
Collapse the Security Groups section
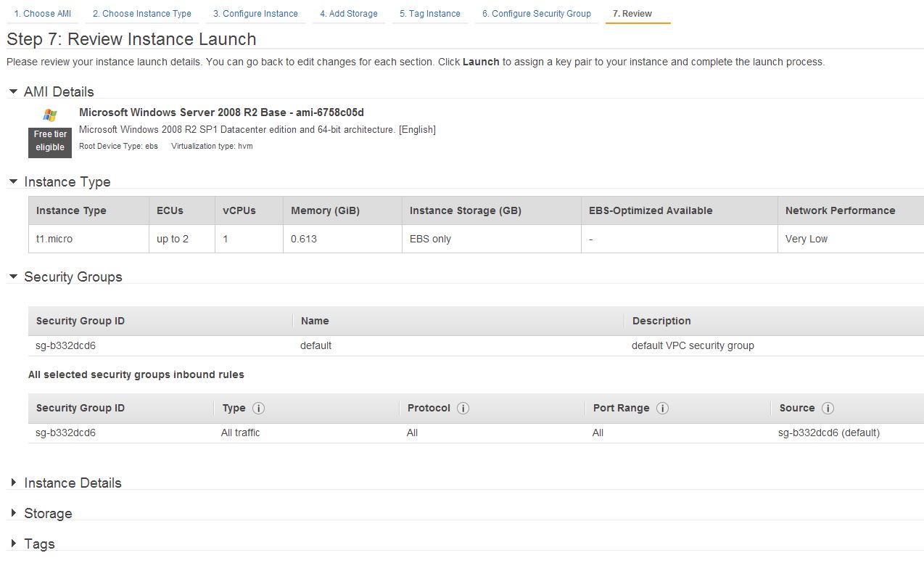[13, 276]
